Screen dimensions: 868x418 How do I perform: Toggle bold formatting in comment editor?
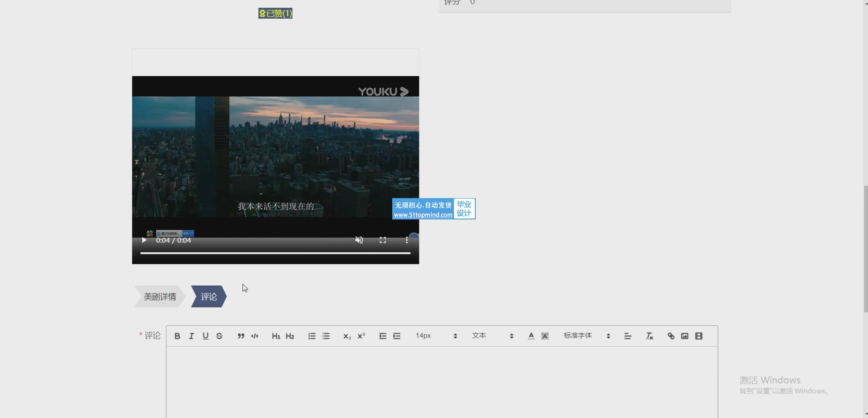tap(177, 336)
